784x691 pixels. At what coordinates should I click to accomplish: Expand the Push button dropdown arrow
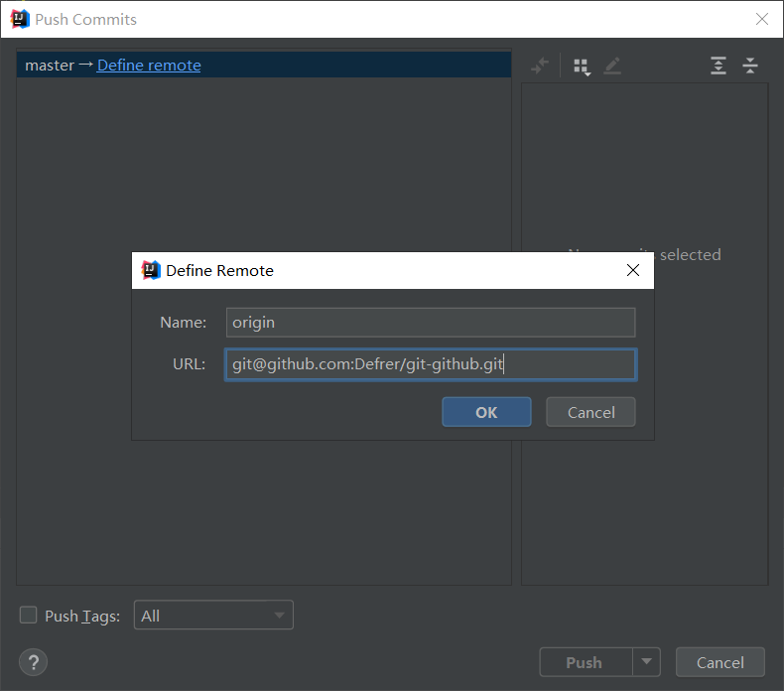click(646, 662)
